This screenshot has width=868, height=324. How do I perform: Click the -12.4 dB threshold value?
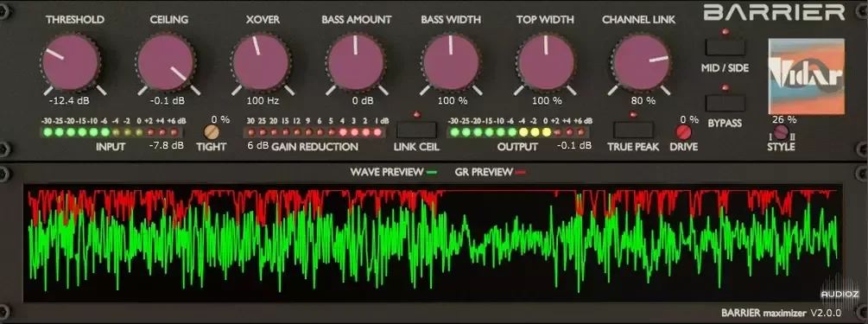(x=69, y=101)
